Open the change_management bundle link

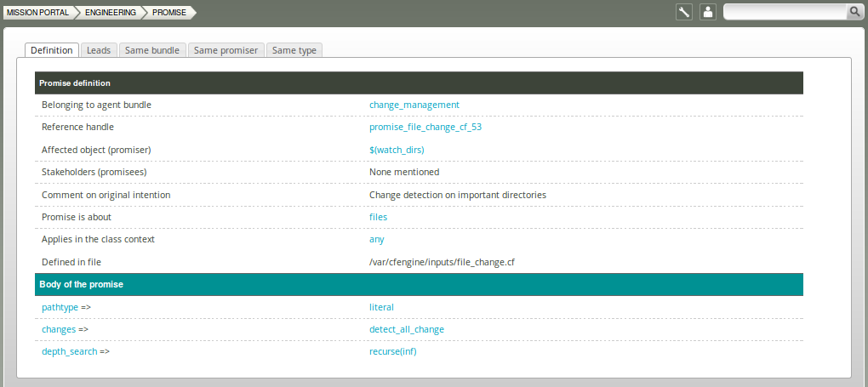point(414,105)
